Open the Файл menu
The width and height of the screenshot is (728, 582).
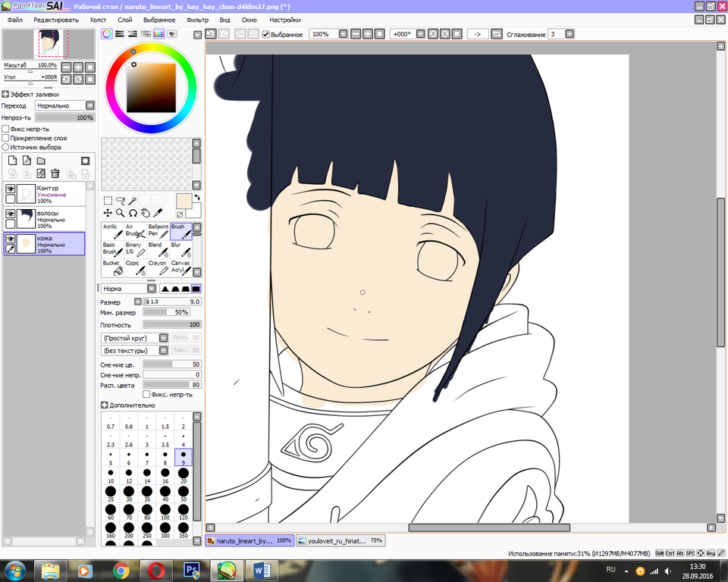coord(15,20)
